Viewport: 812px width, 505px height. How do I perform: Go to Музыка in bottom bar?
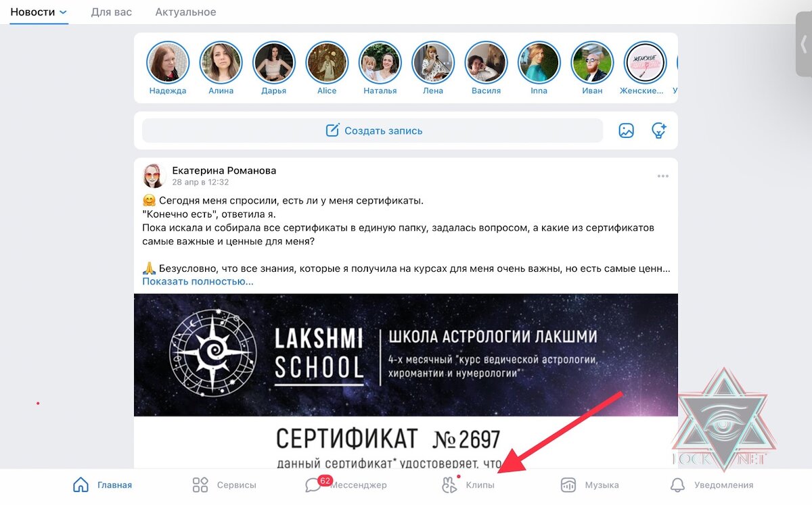pyautogui.click(x=589, y=485)
